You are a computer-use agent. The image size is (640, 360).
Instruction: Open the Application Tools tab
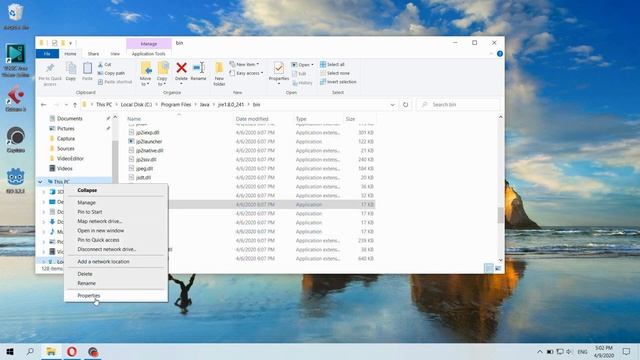pyautogui.click(x=149, y=54)
